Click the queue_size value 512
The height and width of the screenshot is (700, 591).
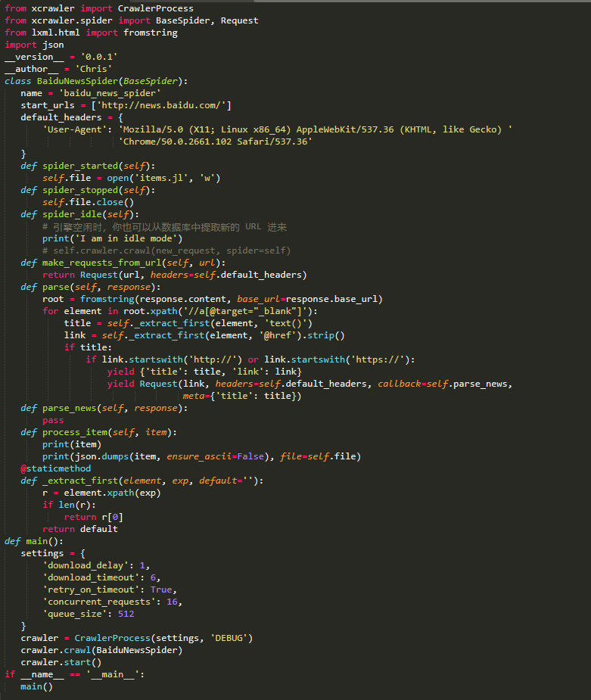126,614
